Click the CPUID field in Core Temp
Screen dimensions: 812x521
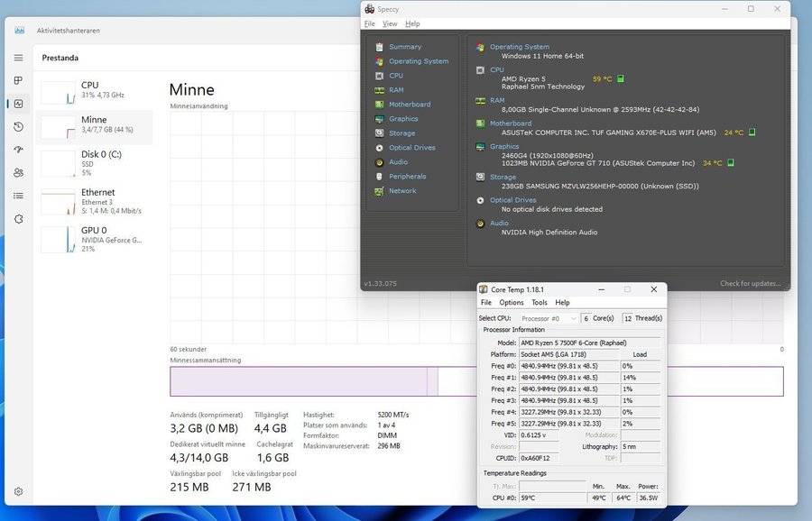pyautogui.click(x=539, y=458)
